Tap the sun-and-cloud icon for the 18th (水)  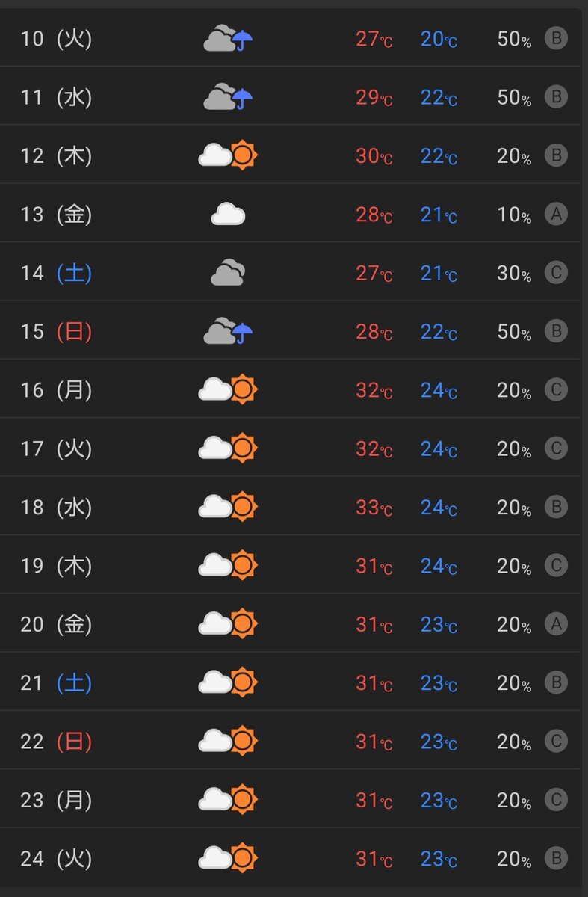[x=228, y=507]
